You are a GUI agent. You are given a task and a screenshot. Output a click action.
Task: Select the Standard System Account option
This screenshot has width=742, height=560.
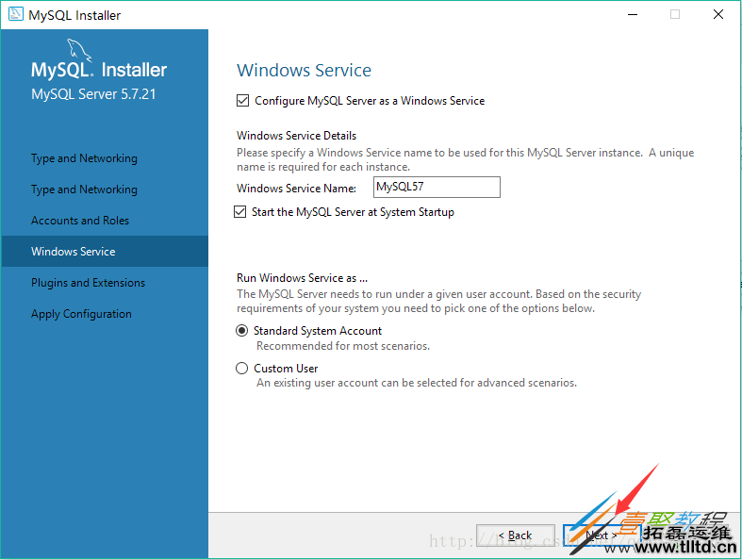pyautogui.click(x=241, y=330)
